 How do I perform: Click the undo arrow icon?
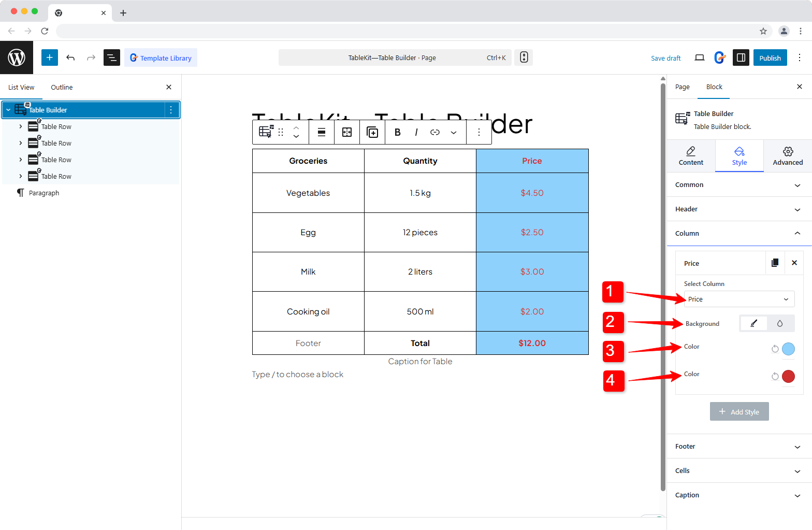[x=70, y=58]
